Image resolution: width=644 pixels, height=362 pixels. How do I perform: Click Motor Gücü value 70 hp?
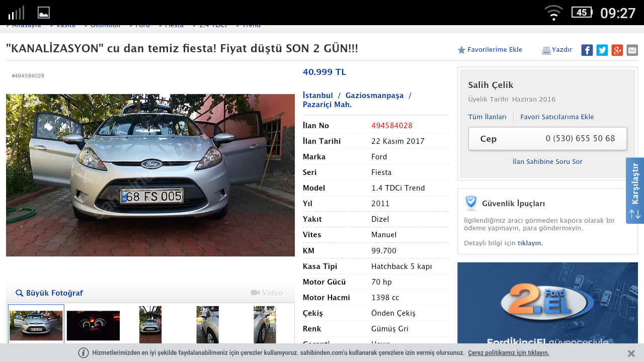tap(381, 282)
